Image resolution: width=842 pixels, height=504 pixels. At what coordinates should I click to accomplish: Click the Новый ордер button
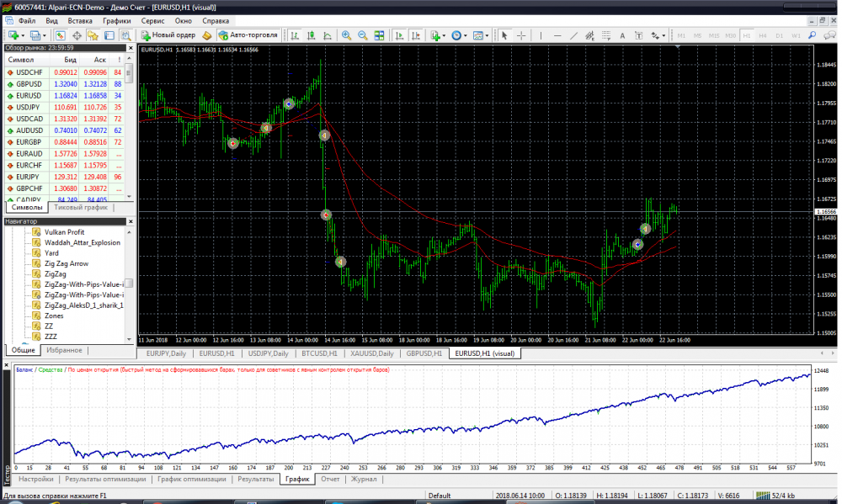click(x=168, y=35)
